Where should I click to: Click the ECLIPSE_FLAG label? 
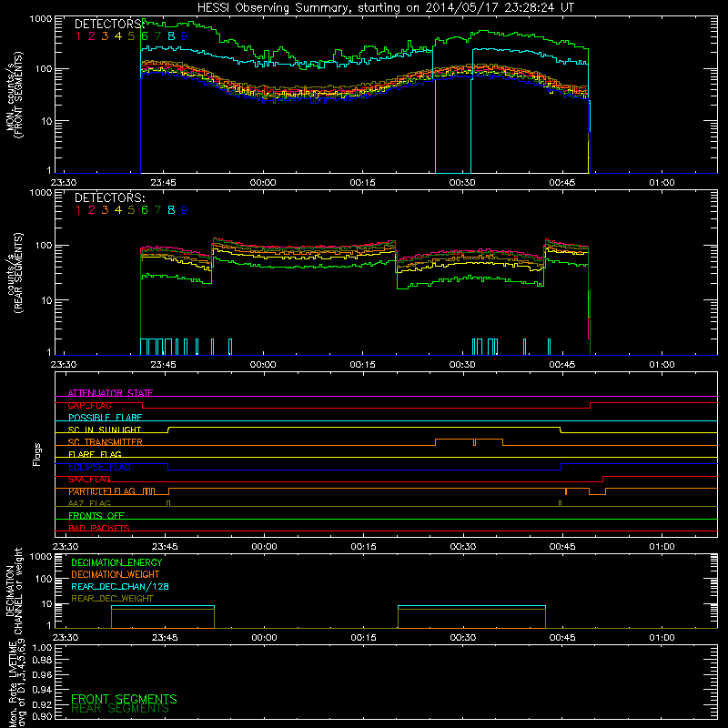tap(99, 467)
